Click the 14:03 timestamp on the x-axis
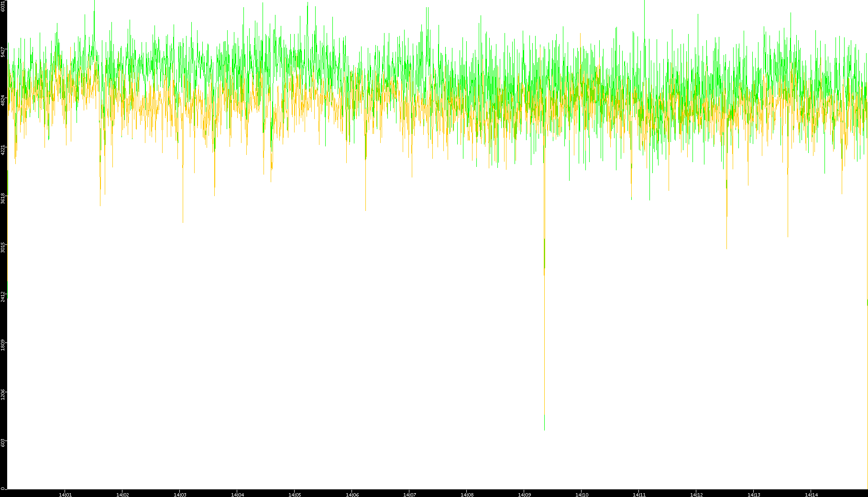Screen dimensions: 868x497 point(180,495)
